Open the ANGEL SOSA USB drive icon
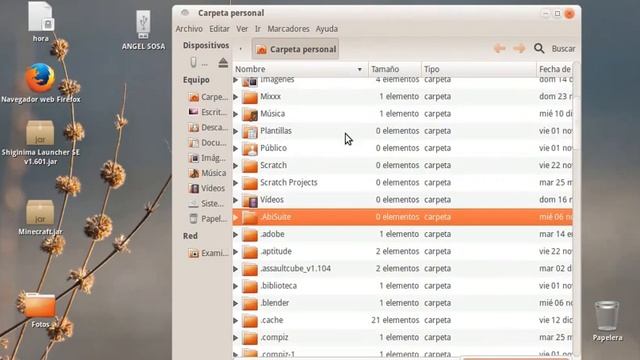This screenshot has height=360, width=640. click(143, 24)
